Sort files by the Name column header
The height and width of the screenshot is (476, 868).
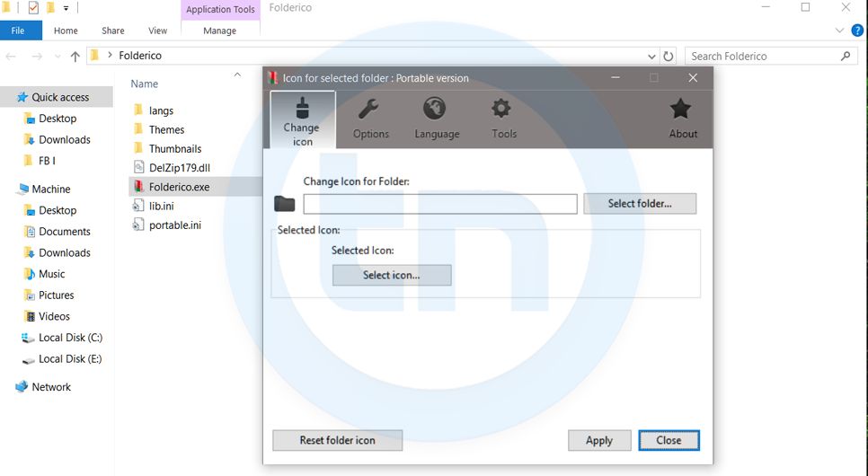click(145, 84)
